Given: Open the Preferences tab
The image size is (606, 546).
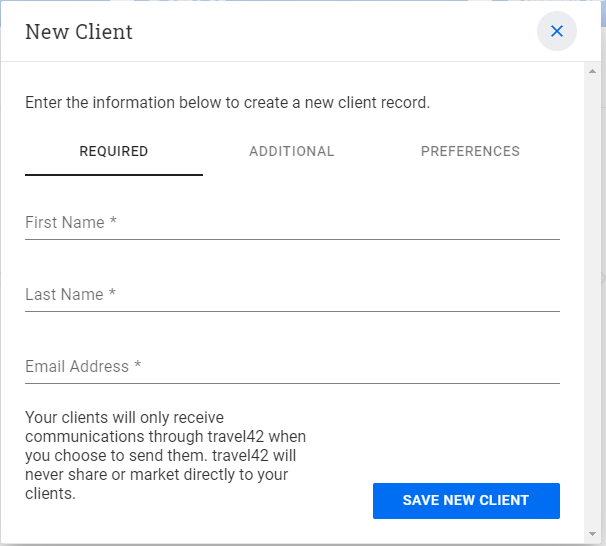Looking at the screenshot, I should (x=470, y=152).
